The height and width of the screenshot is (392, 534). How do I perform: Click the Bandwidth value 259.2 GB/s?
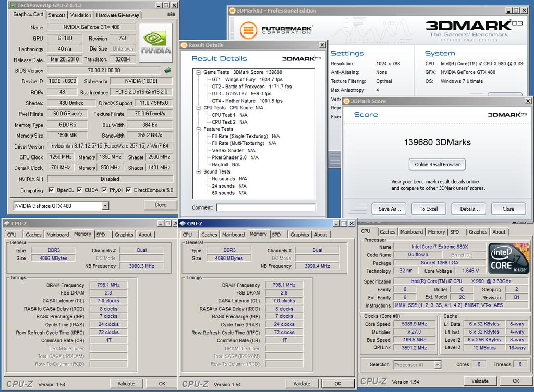pos(150,135)
